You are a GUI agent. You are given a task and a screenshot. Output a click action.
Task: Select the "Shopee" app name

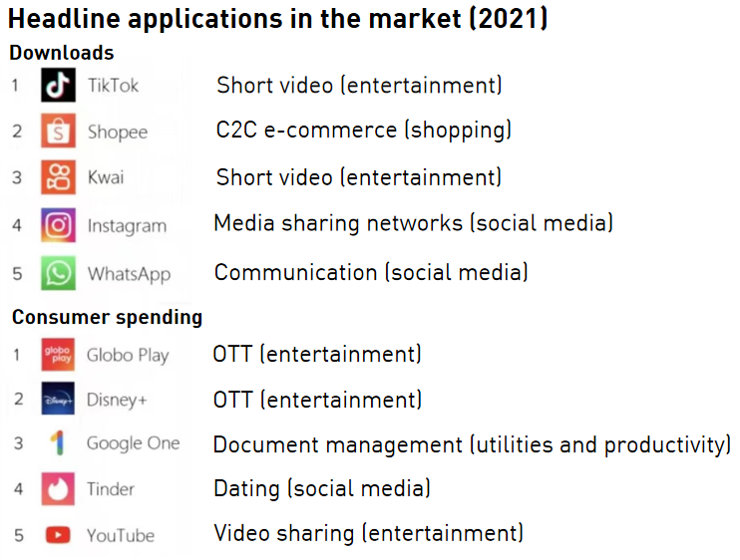118,132
